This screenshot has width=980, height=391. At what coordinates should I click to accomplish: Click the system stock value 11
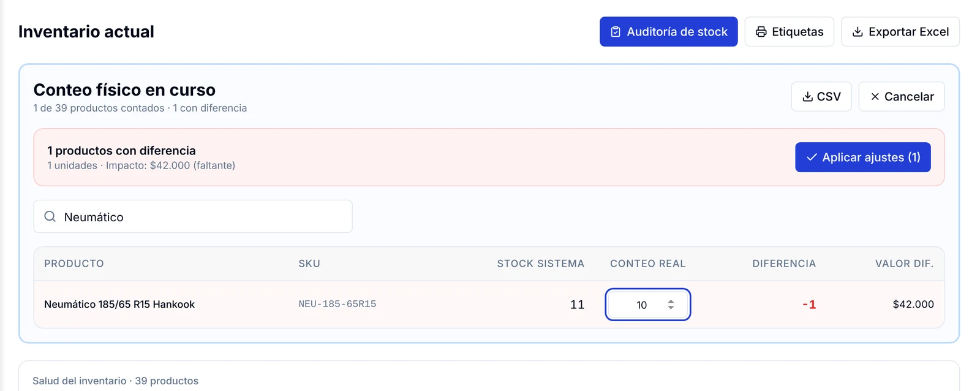[577, 305]
